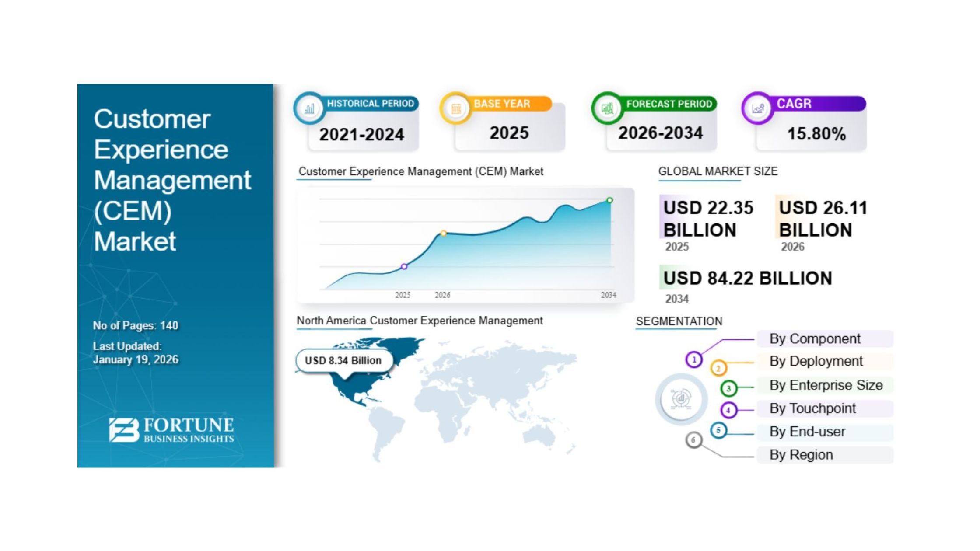This screenshot has width=980, height=551.
Task: Click the Fortune Business Insights logo
Action: [171, 430]
